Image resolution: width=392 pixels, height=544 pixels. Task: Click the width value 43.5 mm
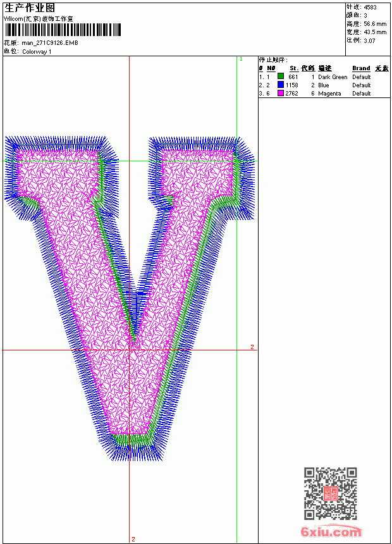(x=375, y=32)
